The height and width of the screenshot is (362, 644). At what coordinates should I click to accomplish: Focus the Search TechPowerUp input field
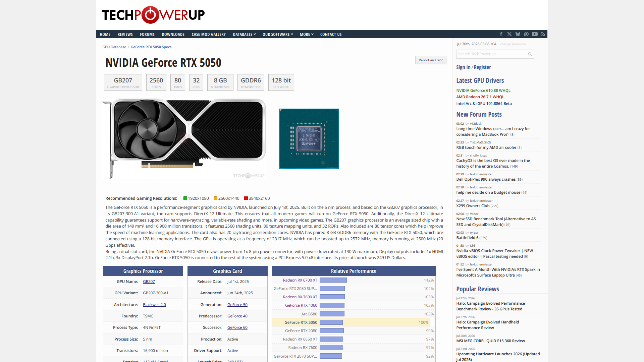pyautogui.click(x=495, y=54)
